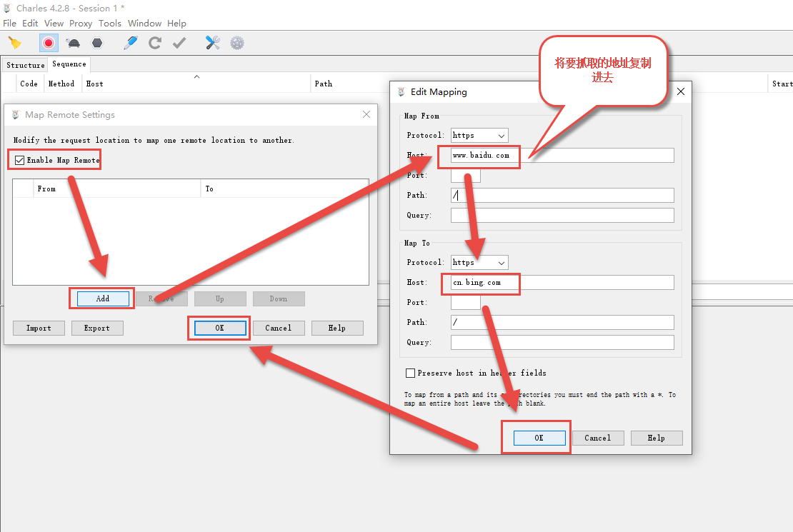793x532 pixels.
Task: Uncheck the Enable Map Remote checkbox
Action: click(20, 160)
